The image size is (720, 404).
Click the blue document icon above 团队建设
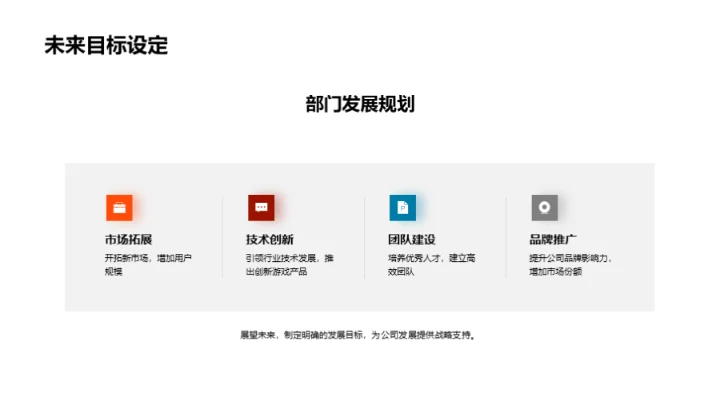[403, 208]
